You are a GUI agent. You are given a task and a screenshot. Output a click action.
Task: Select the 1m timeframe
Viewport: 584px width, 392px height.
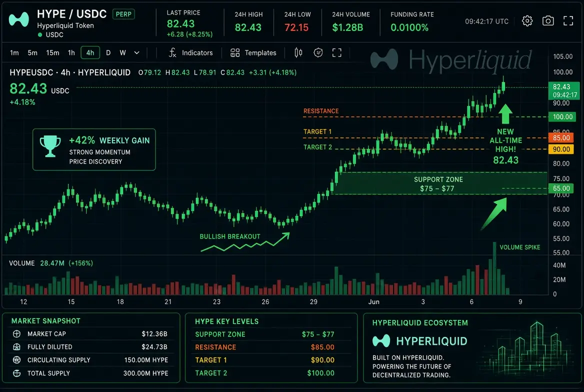coord(14,53)
